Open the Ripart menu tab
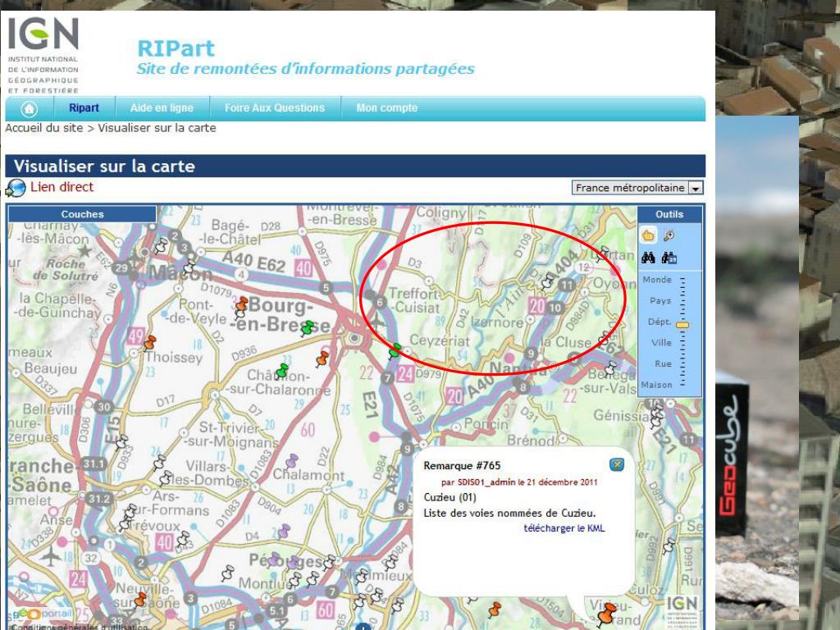The image size is (840, 630). (x=84, y=107)
